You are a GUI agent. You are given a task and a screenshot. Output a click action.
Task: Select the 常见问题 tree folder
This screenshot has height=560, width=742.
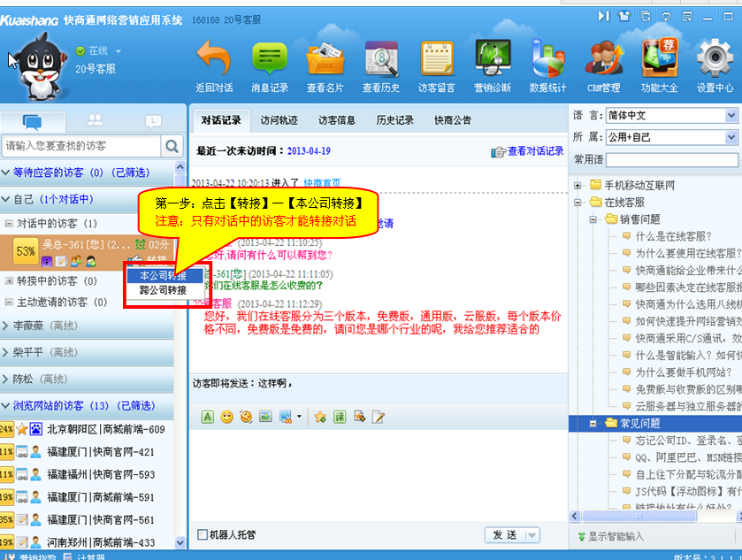640,423
